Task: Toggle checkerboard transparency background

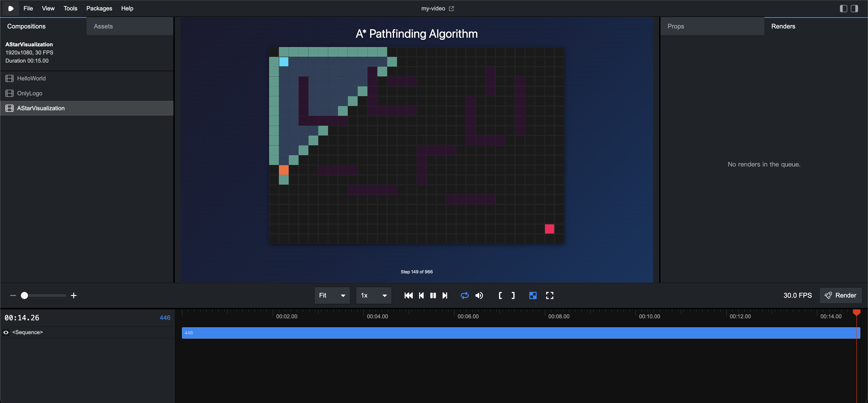Action: tap(533, 295)
